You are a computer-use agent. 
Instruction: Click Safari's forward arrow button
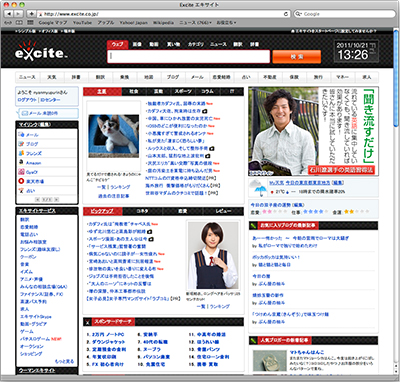point(18,14)
